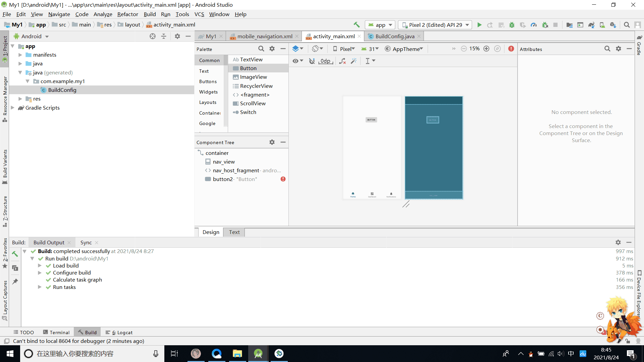Toggle autoconnect to parent magnet icon

point(312,61)
